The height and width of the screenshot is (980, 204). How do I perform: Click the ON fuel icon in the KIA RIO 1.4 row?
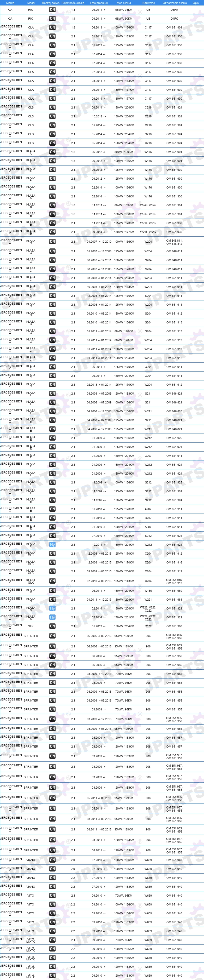click(x=52, y=18)
